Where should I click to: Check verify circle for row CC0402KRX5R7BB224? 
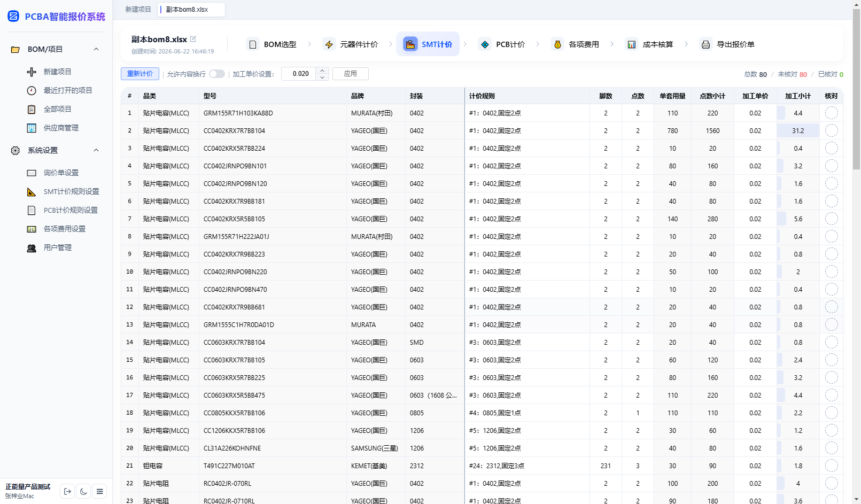832,148
